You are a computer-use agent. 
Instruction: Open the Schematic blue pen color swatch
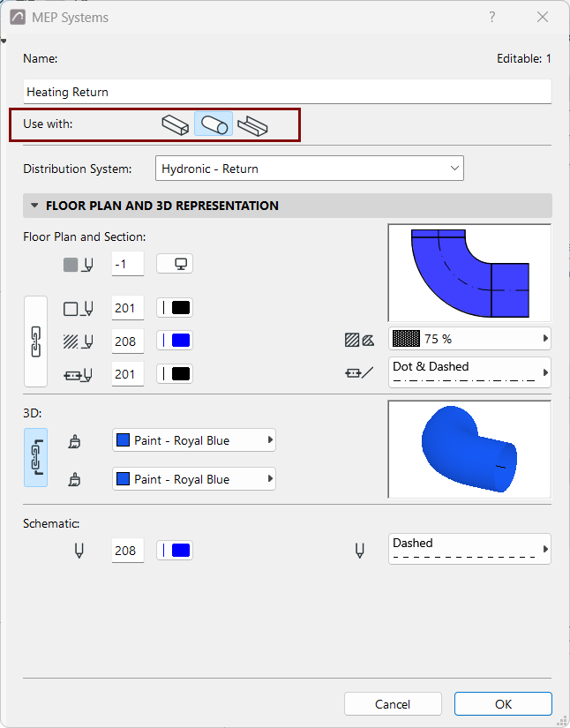click(x=175, y=550)
